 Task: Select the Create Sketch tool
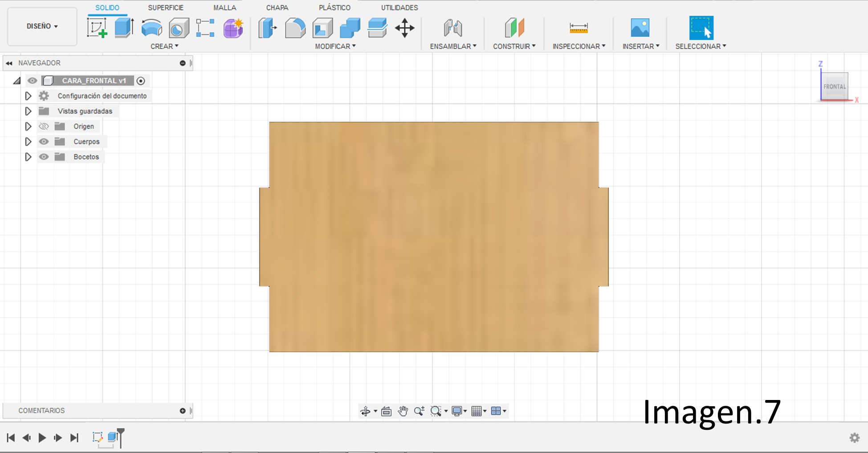point(97,28)
